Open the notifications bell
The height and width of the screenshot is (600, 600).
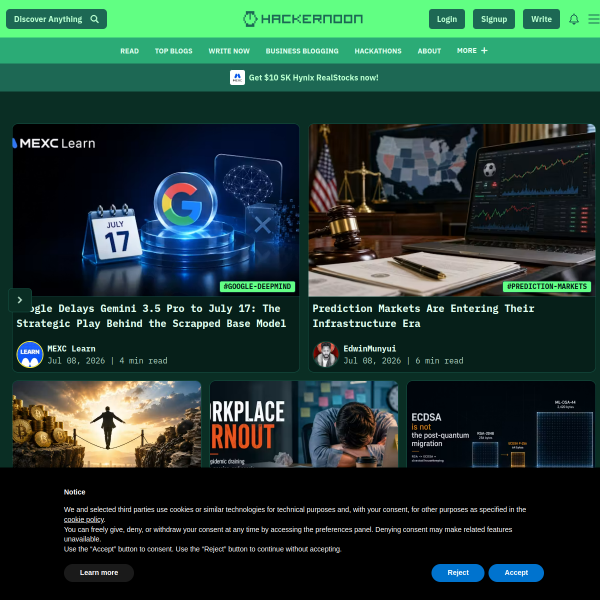[574, 19]
